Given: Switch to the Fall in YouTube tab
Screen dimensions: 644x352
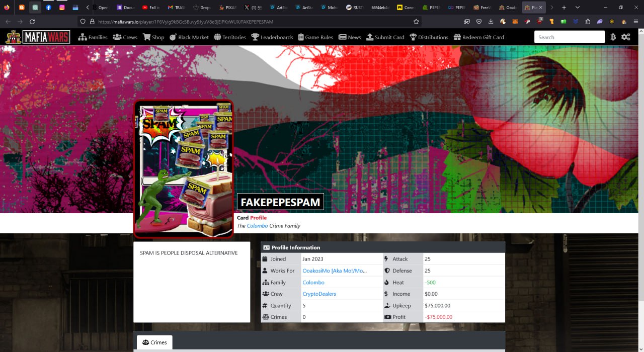Looking at the screenshot, I should [x=151, y=8].
